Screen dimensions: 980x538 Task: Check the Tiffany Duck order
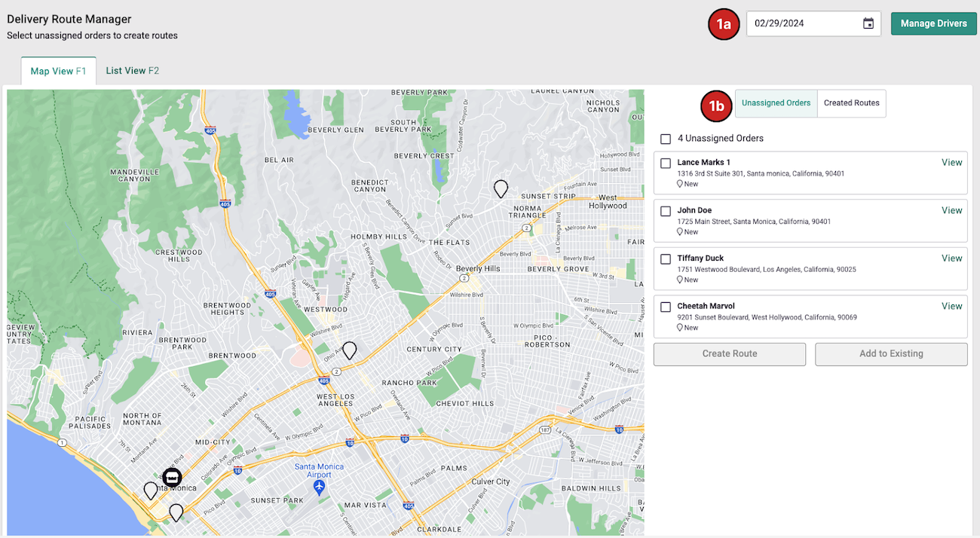pyautogui.click(x=666, y=259)
